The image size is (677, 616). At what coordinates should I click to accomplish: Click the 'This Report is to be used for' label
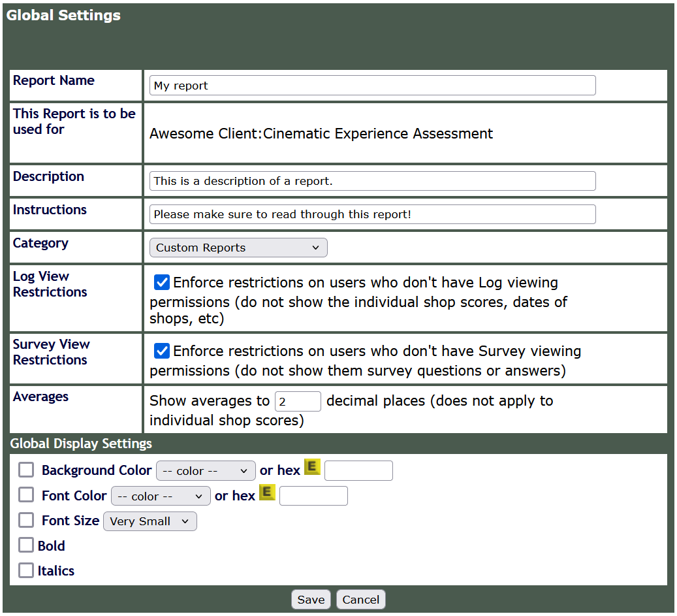pos(74,122)
